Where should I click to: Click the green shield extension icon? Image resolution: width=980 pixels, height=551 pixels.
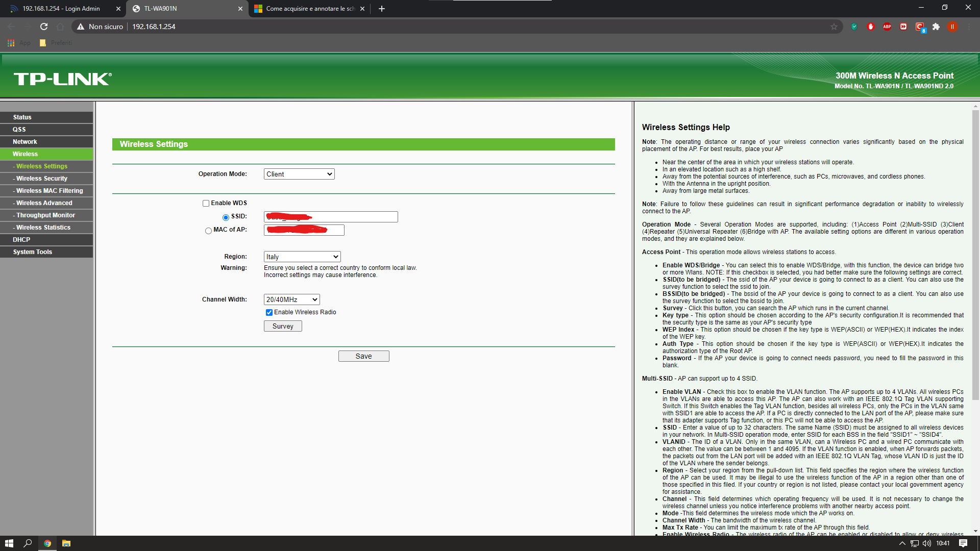pyautogui.click(x=854, y=27)
